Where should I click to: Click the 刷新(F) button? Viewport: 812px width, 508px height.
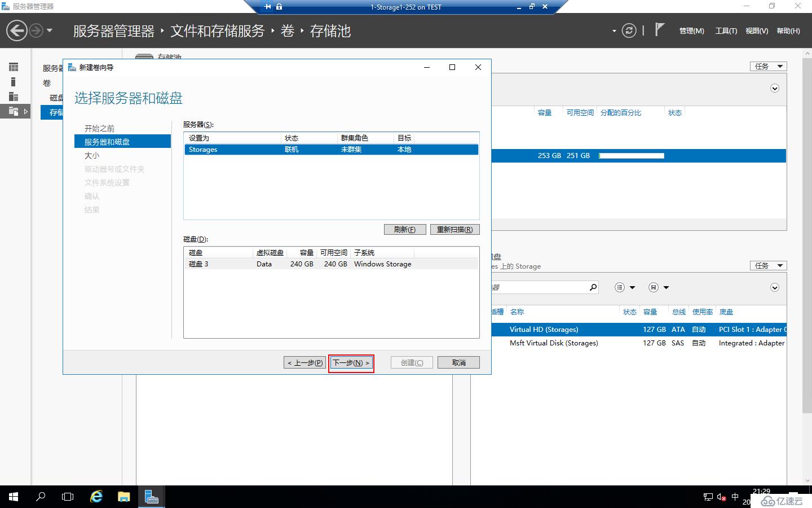pos(405,229)
